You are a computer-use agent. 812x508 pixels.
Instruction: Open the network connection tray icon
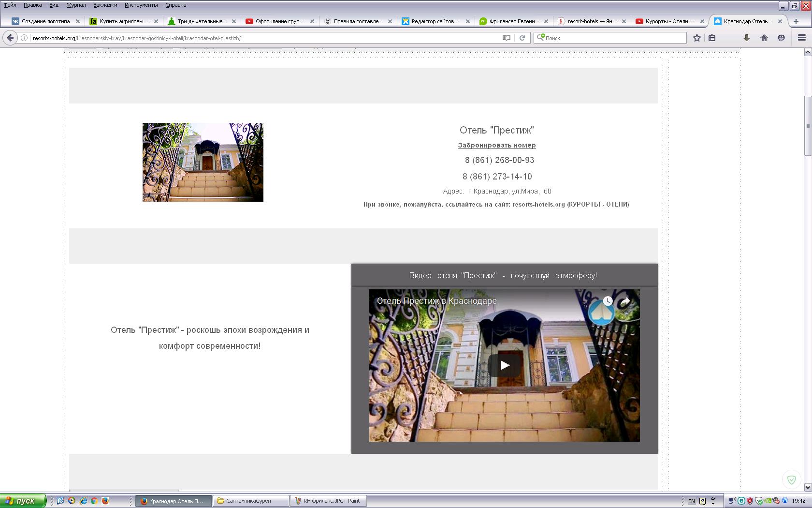(x=733, y=501)
